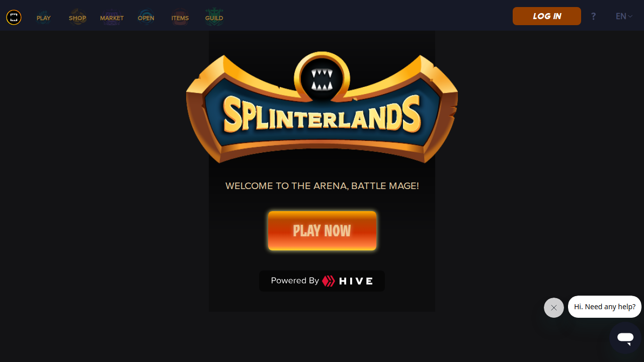Visit the GUILD page
The width and height of the screenshot is (644, 362).
point(214,18)
